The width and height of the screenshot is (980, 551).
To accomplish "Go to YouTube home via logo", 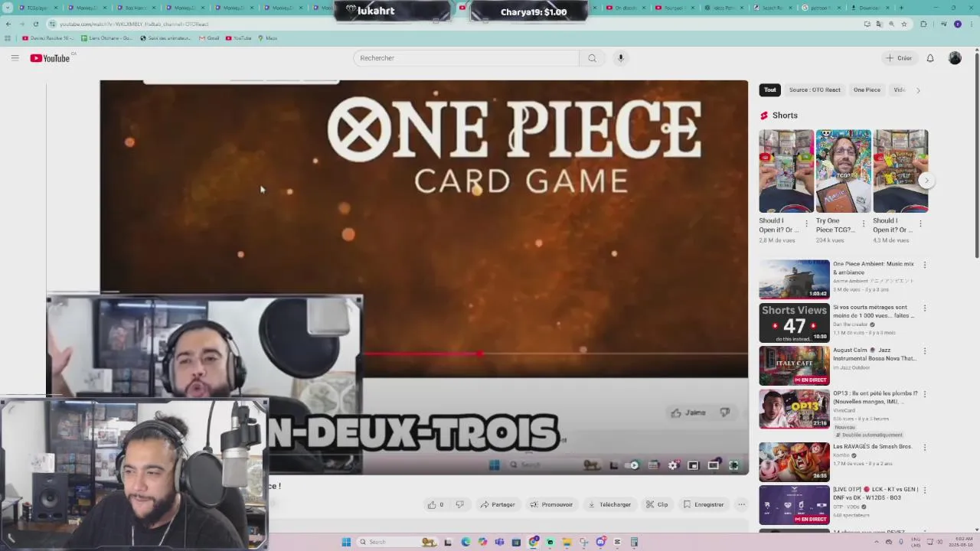I will pyautogui.click(x=51, y=58).
